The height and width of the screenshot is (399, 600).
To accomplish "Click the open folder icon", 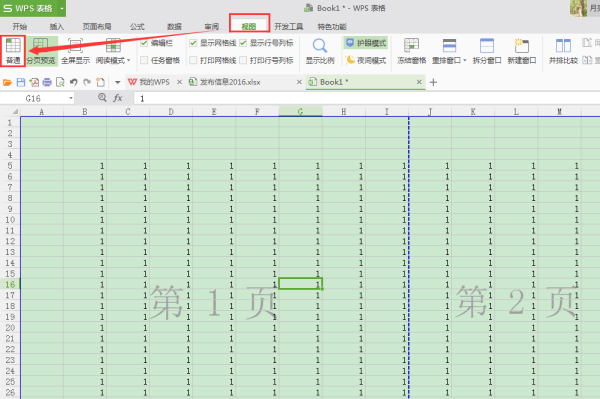I will (7, 82).
